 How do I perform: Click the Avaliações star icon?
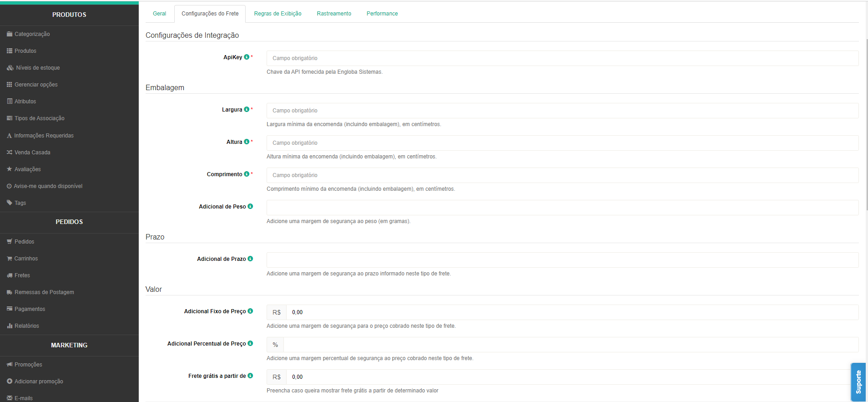click(x=10, y=169)
